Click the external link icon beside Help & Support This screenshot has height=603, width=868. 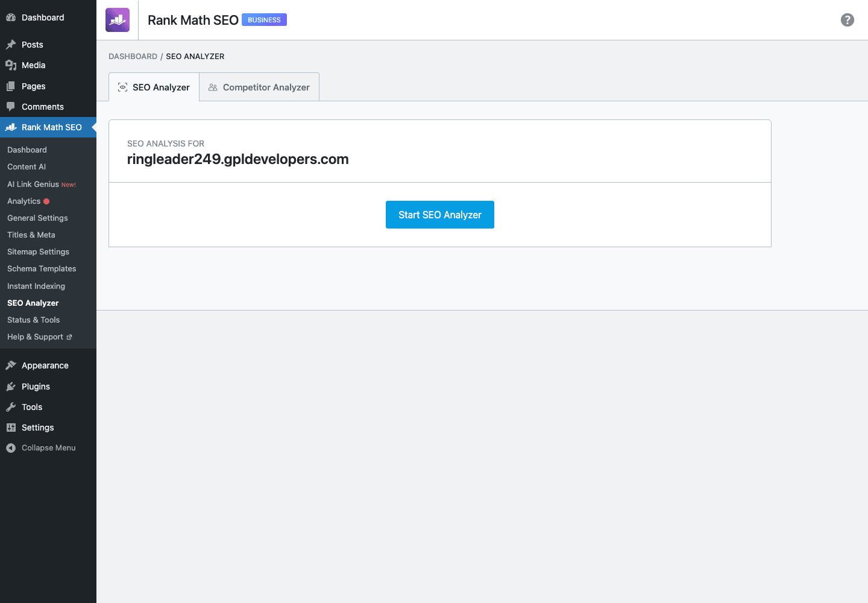tap(69, 337)
